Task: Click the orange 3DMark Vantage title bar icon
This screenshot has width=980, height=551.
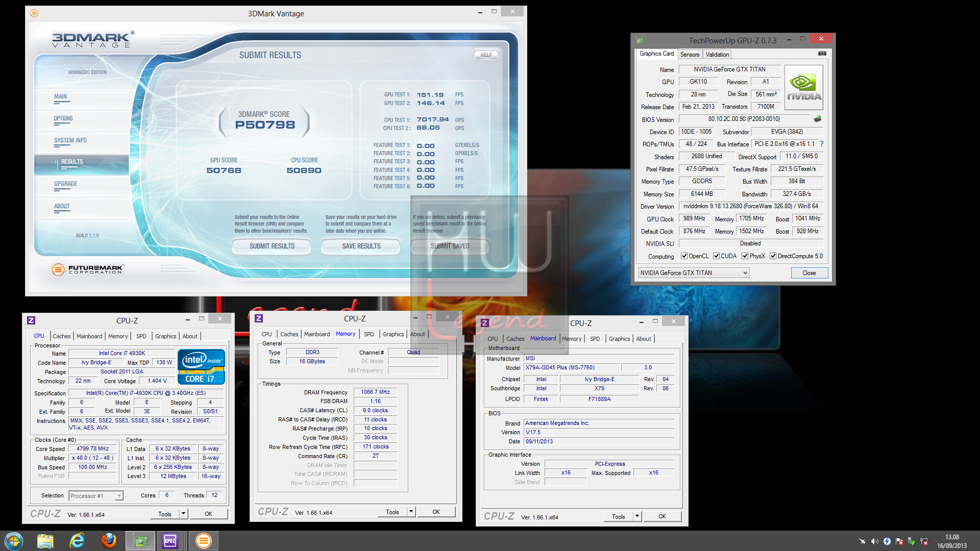Action: pos(34,13)
